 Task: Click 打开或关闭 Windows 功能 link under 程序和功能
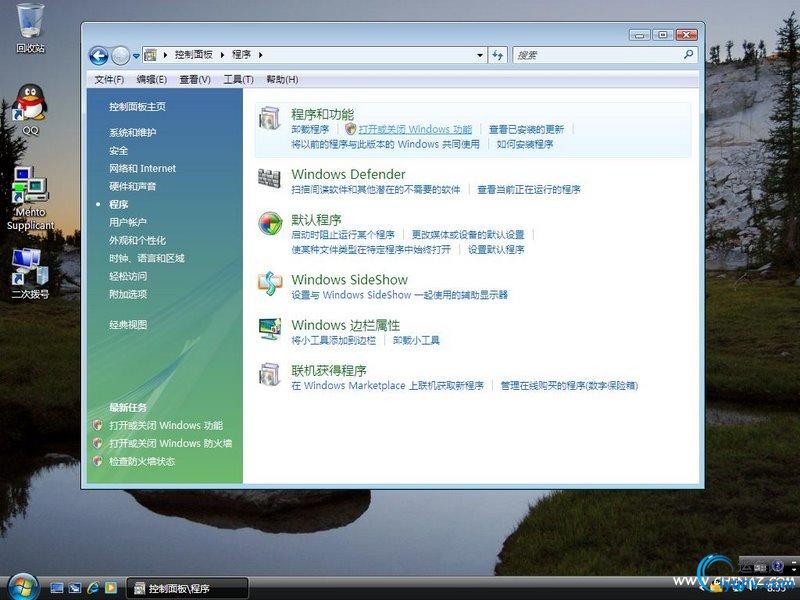[415, 130]
